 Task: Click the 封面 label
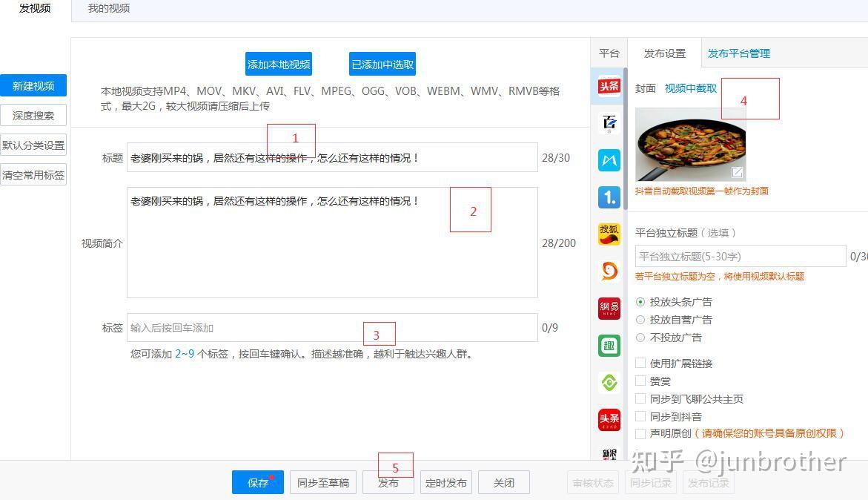(x=646, y=88)
